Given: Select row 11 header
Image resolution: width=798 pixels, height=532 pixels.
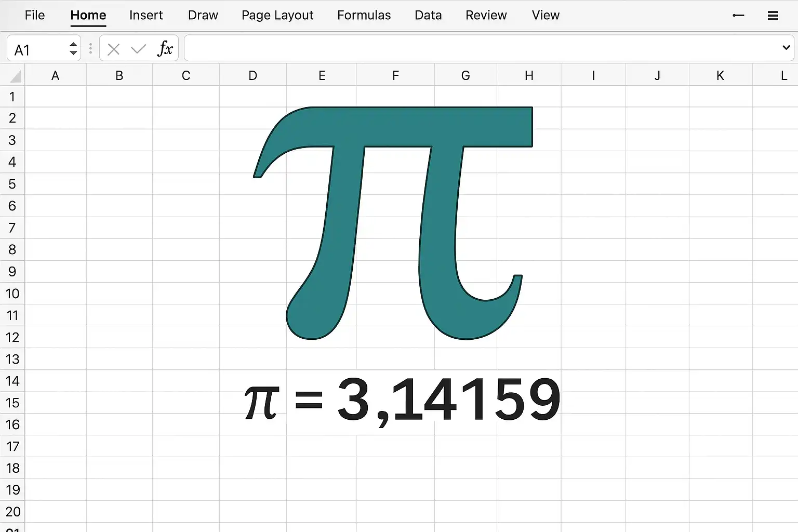Looking at the screenshot, I should click(12, 315).
